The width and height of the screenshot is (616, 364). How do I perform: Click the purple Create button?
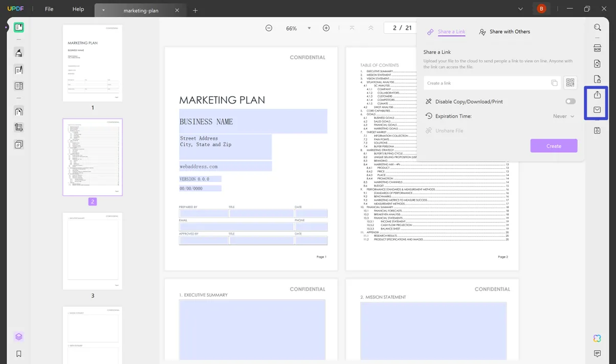[554, 146]
